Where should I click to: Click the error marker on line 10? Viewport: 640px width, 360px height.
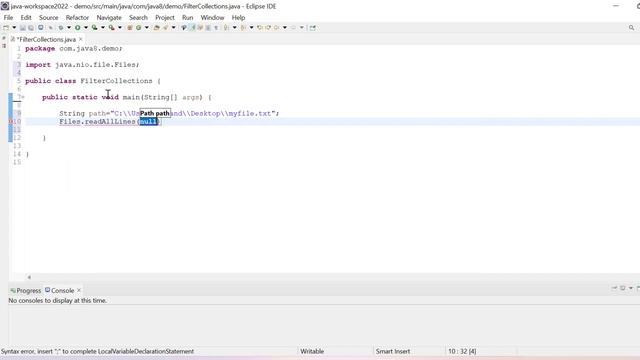pos(10,122)
